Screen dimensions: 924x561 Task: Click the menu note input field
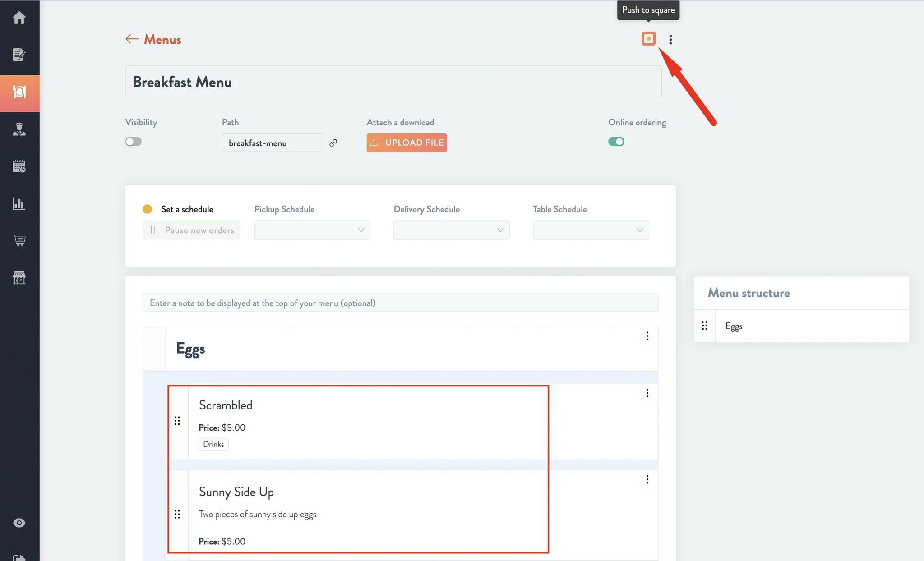click(400, 303)
